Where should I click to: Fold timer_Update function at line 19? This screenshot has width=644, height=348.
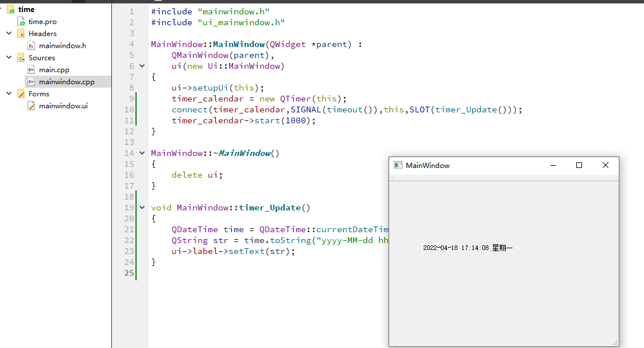click(142, 208)
